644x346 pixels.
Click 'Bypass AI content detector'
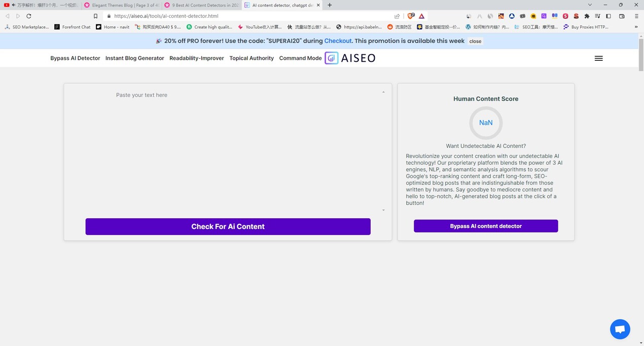pos(485,226)
